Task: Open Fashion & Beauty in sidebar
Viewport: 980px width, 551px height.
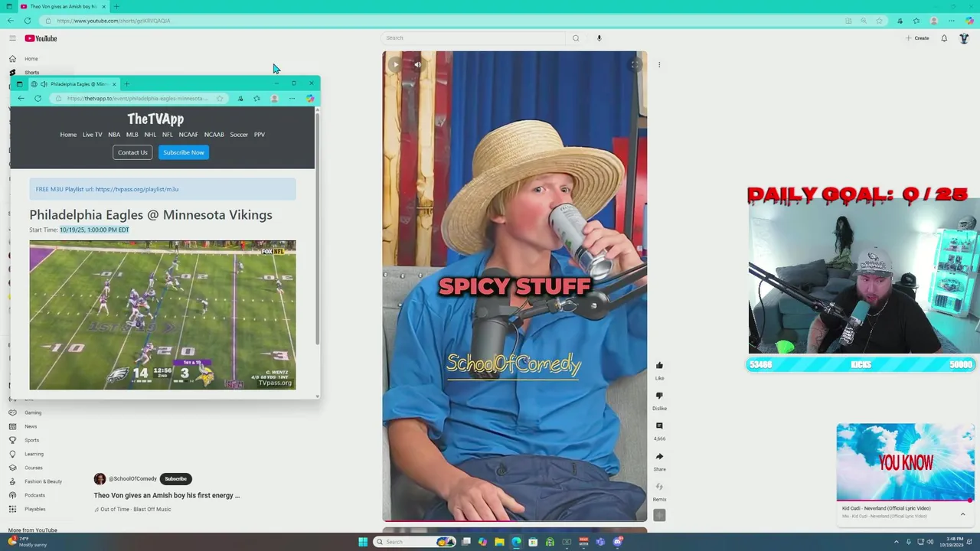Action: (x=43, y=481)
